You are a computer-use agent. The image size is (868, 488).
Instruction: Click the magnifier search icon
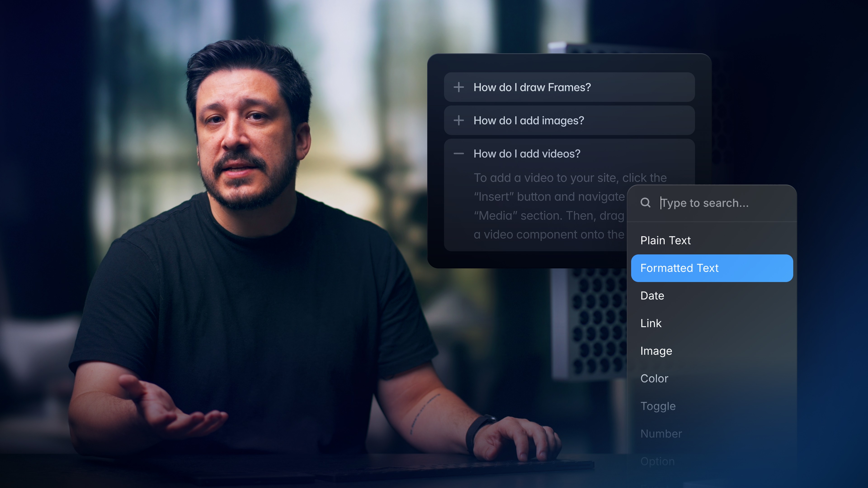tap(645, 203)
